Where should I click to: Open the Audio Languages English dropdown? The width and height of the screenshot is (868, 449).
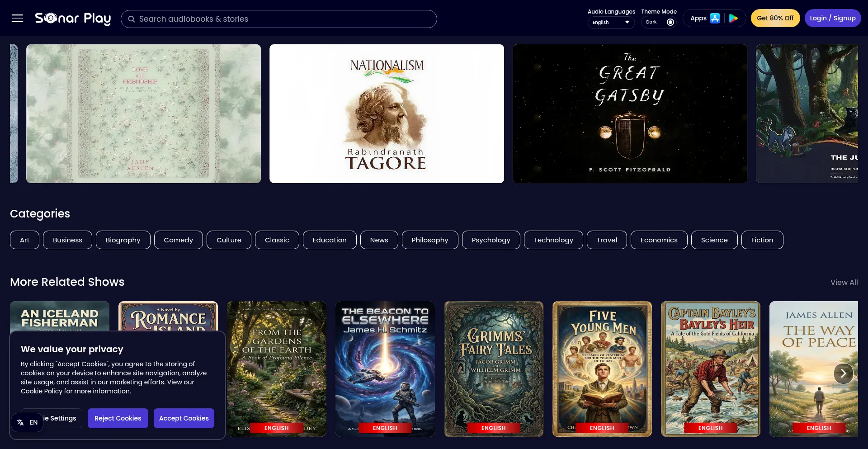(611, 22)
